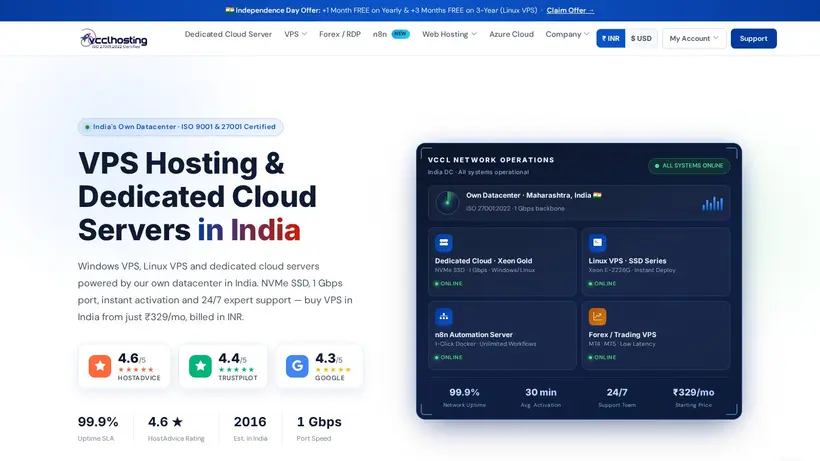The height and width of the screenshot is (461, 820).
Task: Follow the Claim Offer link
Action: [570, 10]
